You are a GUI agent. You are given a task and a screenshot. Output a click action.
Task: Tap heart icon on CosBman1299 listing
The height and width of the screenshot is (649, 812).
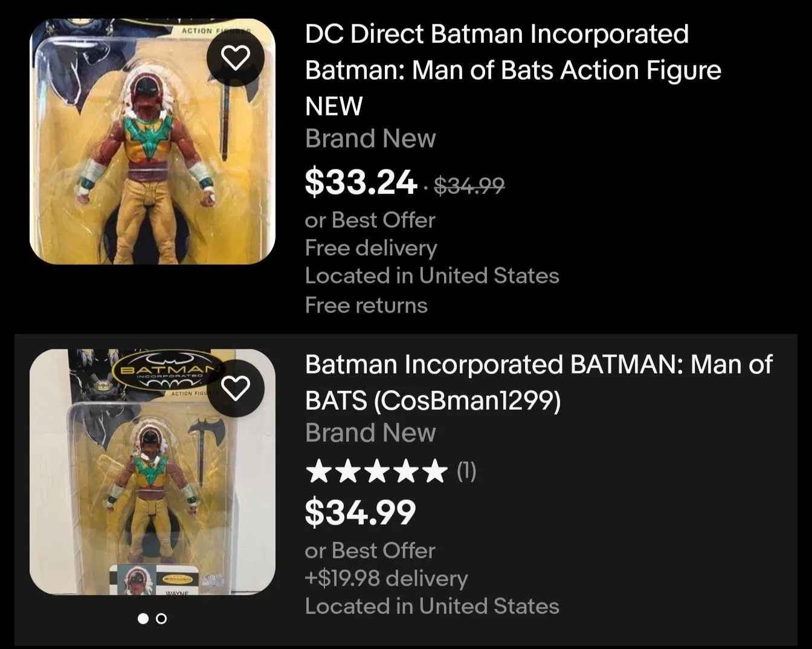(x=236, y=388)
